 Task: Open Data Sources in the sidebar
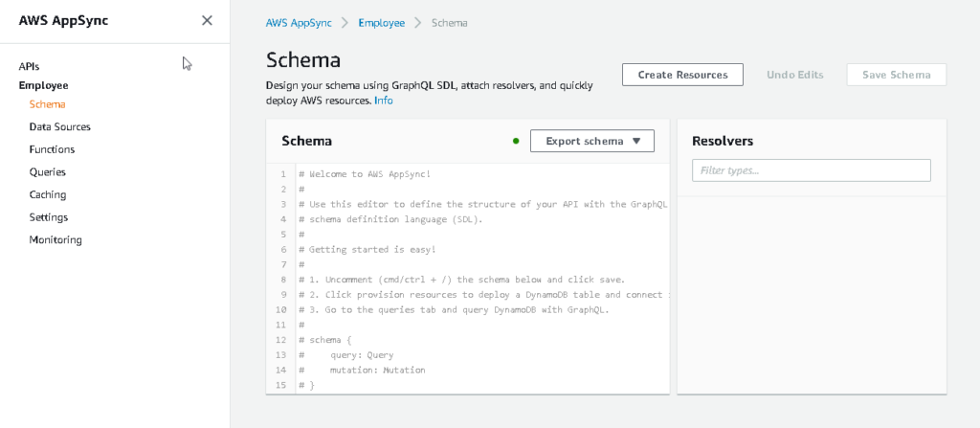(x=59, y=126)
